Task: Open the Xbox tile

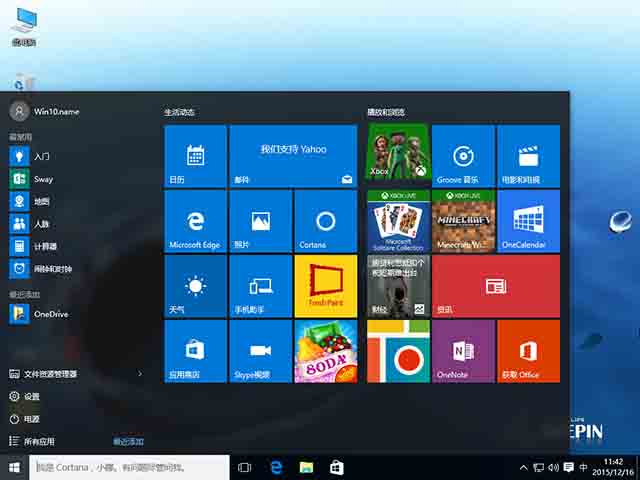Action: [398, 155]
